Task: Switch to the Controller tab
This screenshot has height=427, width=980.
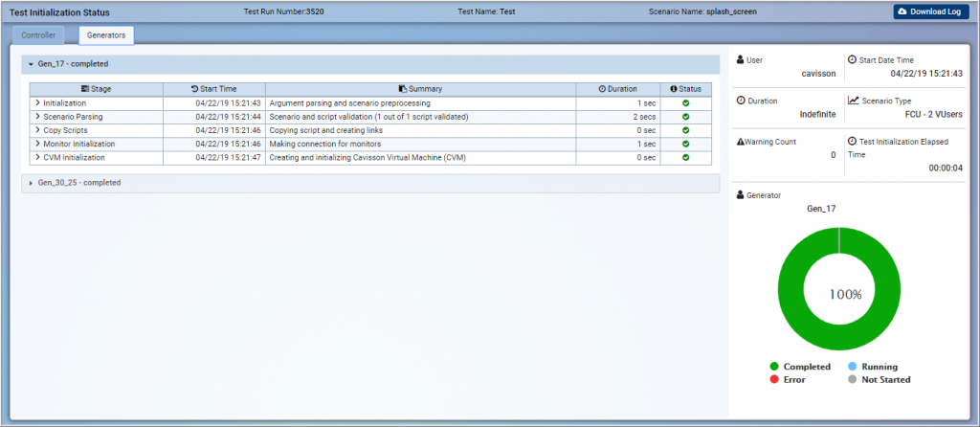Action: (38, 35)
